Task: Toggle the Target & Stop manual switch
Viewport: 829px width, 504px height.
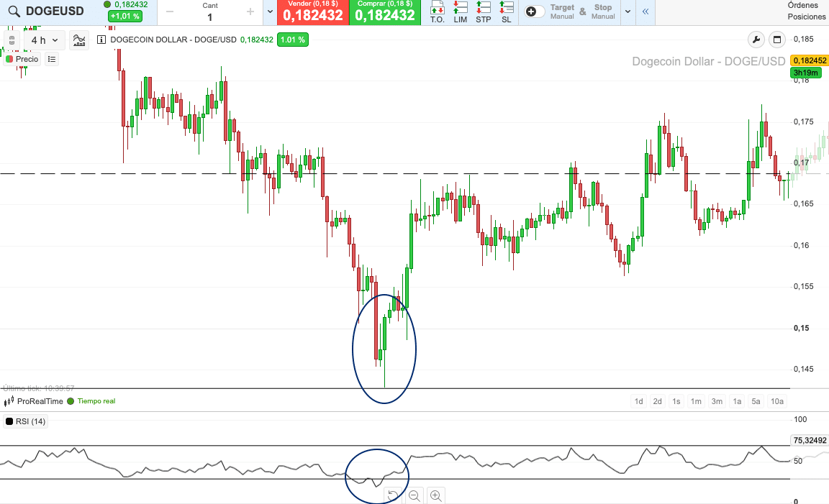Action: click(x=534, y=12)
